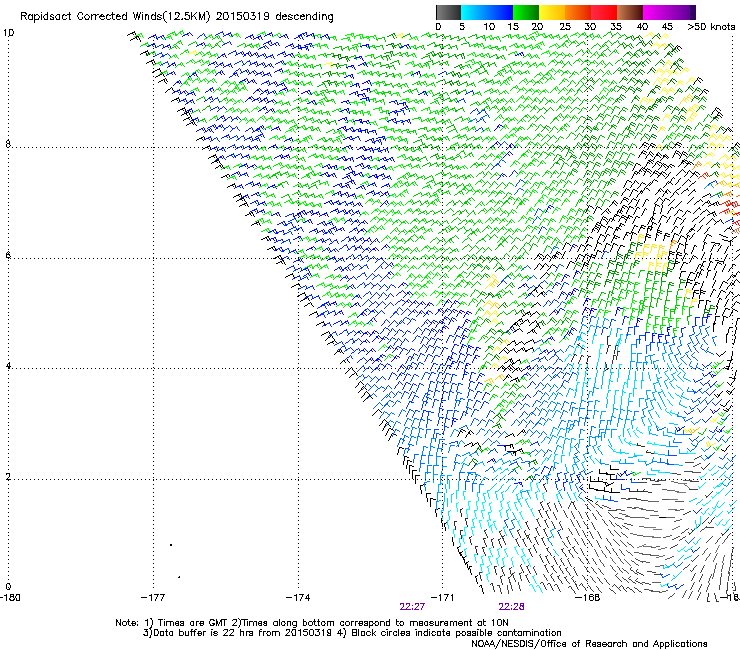Click the purple time stamp '22:28'

(512, 607)
